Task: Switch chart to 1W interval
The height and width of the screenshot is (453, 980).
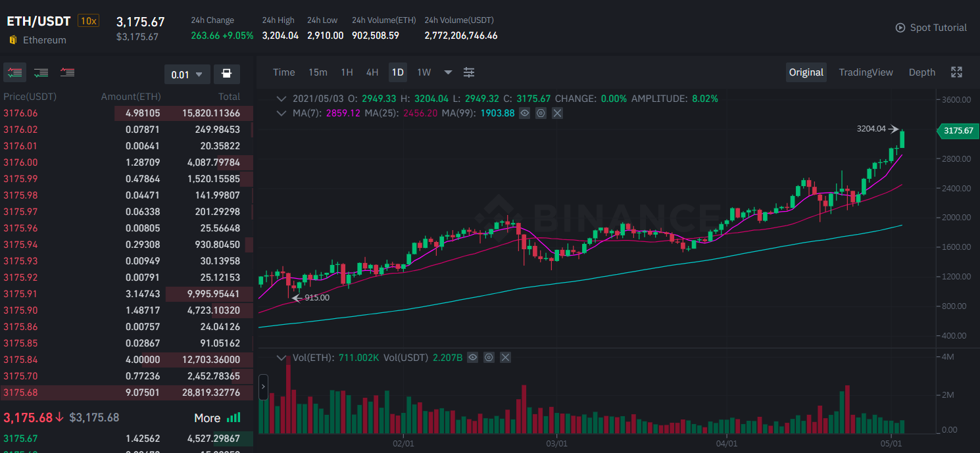Action: [x=424, y=72]
